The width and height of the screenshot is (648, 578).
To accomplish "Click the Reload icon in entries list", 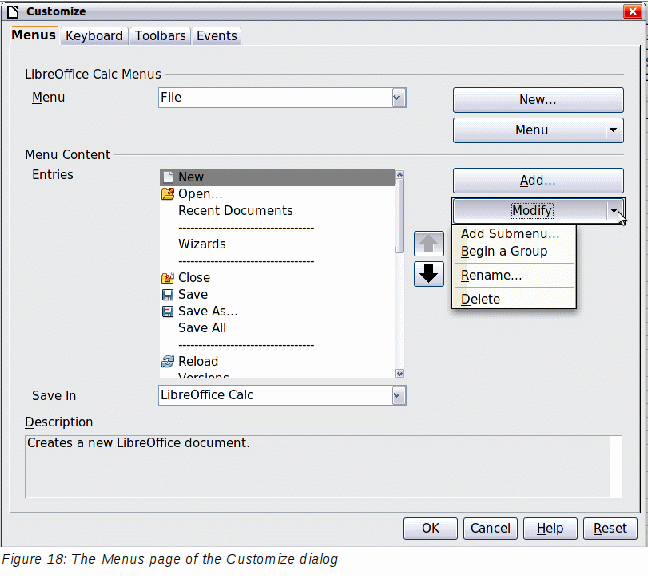I will (167, 362).
